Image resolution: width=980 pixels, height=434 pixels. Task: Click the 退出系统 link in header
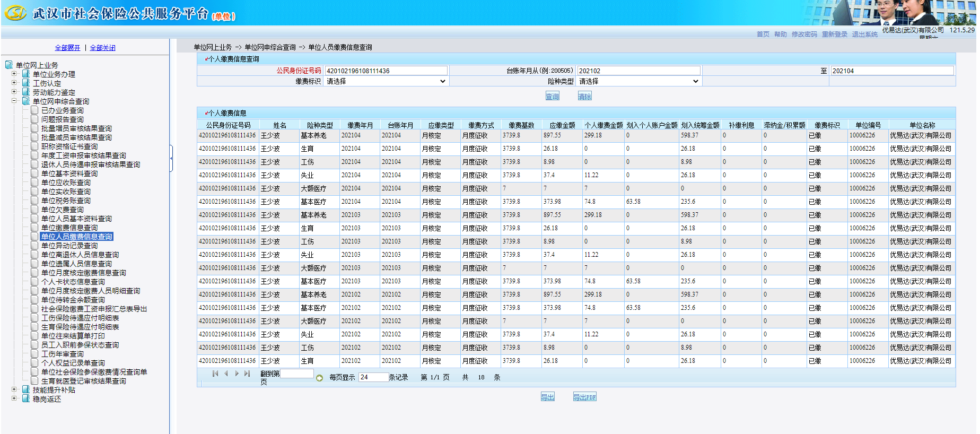(864, 34)
